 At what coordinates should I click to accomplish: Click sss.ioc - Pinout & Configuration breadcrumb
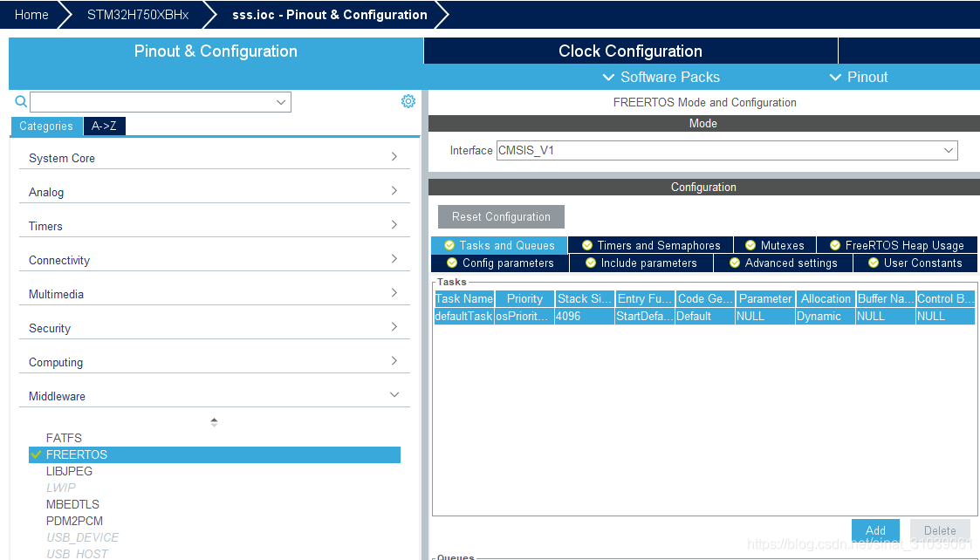coord(329,14)
